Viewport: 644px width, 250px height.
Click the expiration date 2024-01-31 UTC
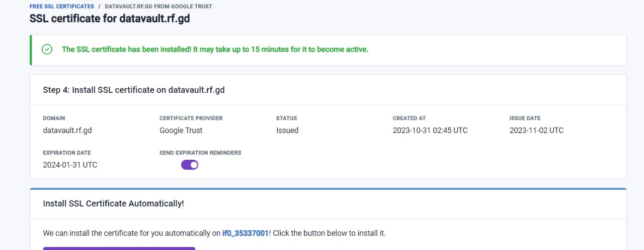pos(70,165)
